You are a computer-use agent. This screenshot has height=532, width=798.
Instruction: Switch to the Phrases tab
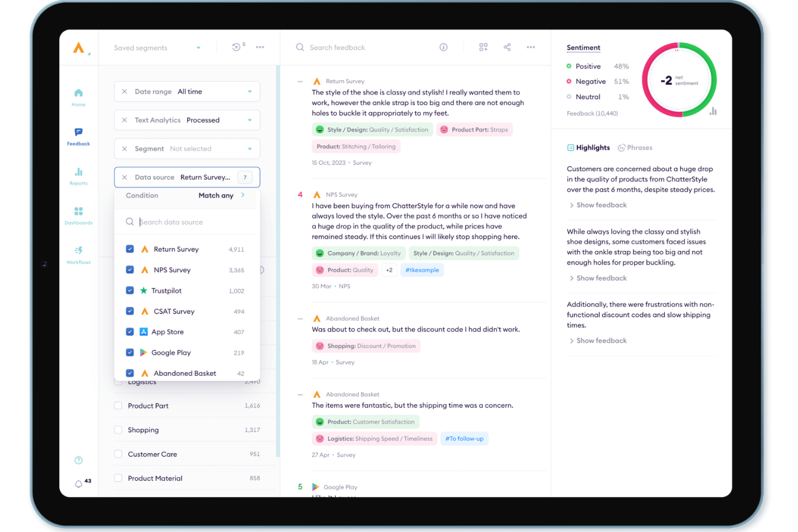639,147
